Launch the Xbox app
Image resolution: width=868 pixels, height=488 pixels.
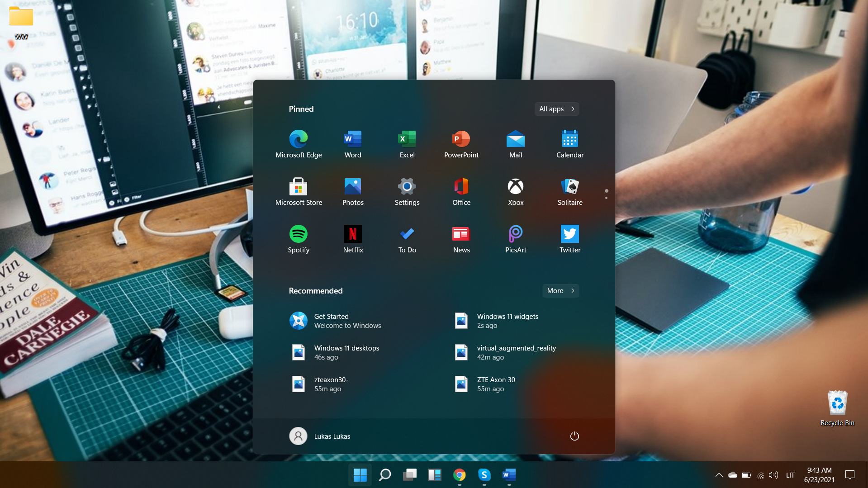pos(516,192)
